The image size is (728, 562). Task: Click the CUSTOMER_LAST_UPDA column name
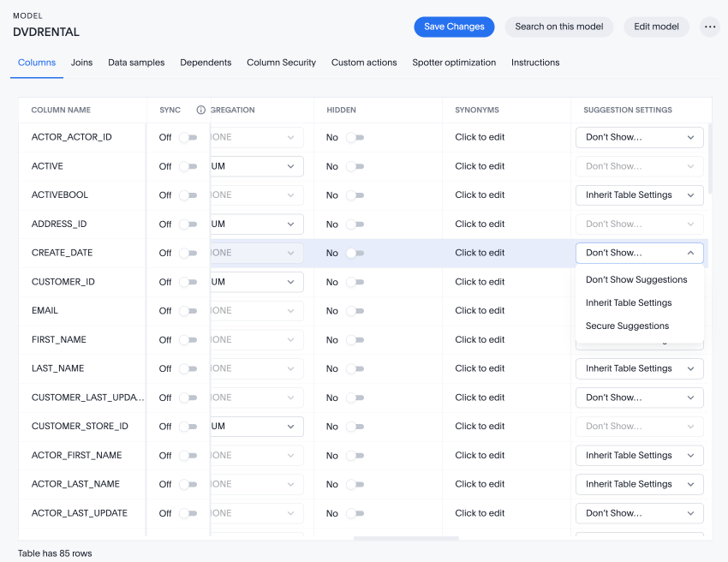[87, 398]
